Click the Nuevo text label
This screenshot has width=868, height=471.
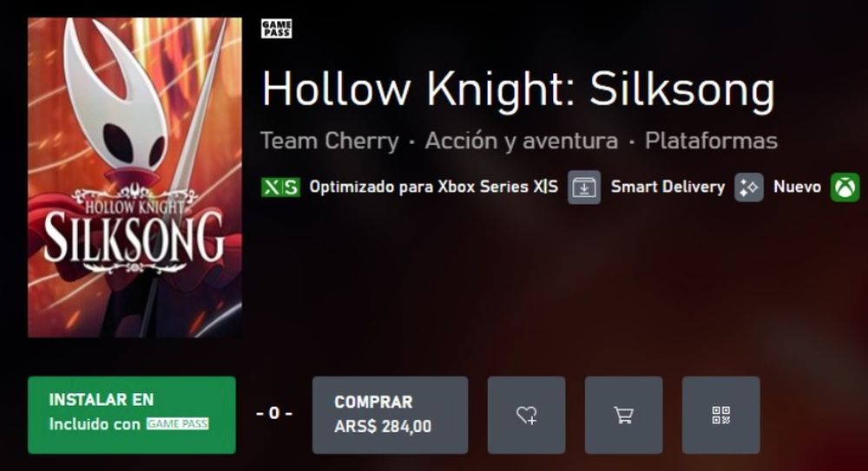797,187
